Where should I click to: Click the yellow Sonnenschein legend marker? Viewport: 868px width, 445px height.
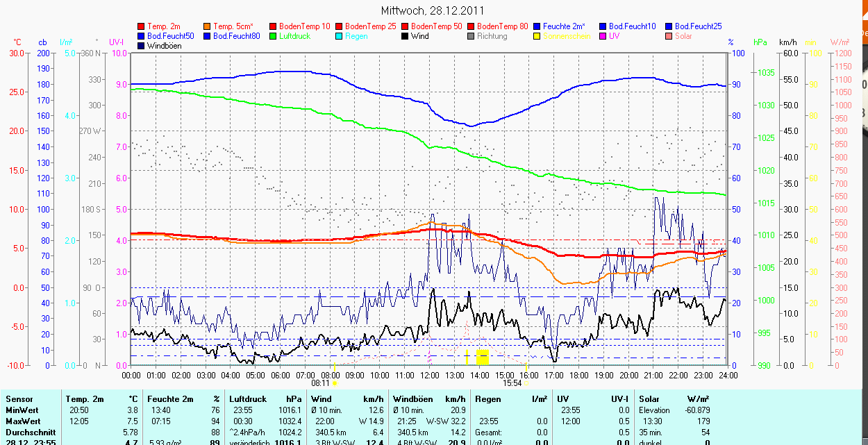[x=537, y=36]
